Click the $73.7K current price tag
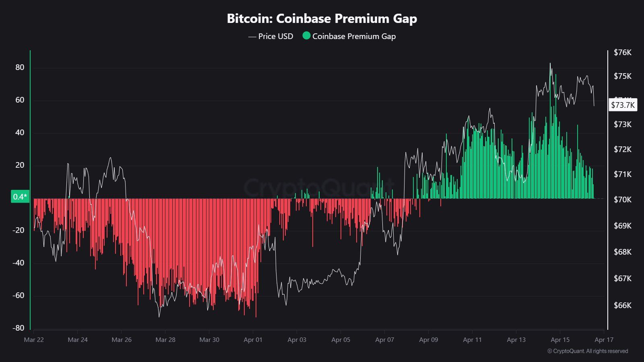The image size is (644, 362). click(623, 105)
